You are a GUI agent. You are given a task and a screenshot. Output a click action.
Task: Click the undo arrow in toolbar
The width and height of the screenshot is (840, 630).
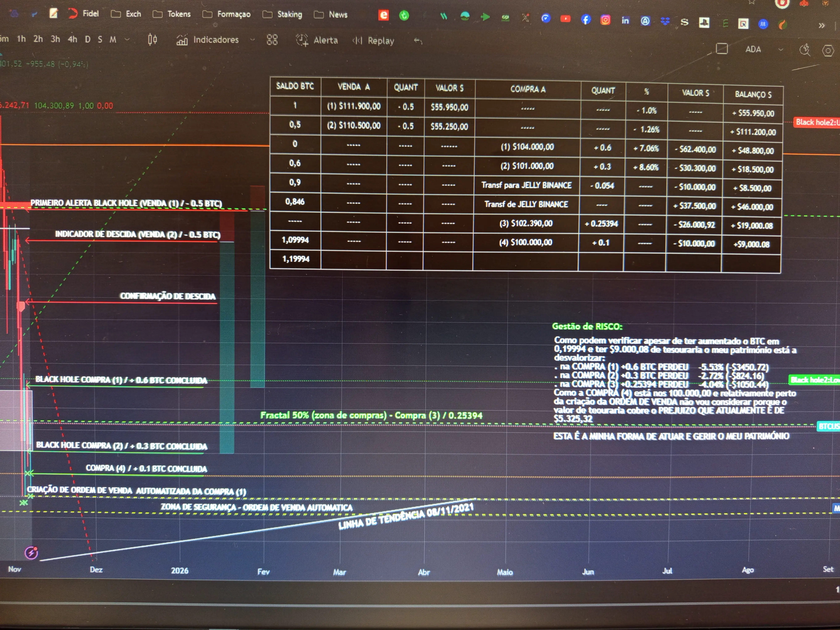418,41
